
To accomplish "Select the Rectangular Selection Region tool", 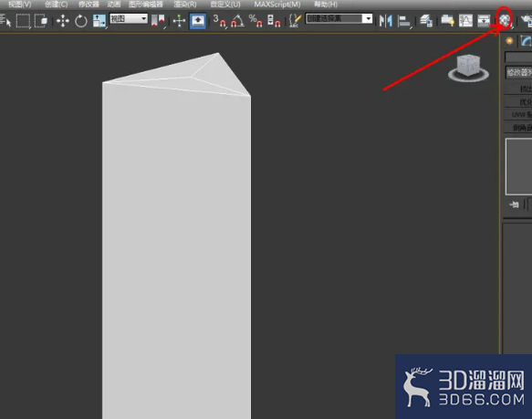I will point(23,21).
